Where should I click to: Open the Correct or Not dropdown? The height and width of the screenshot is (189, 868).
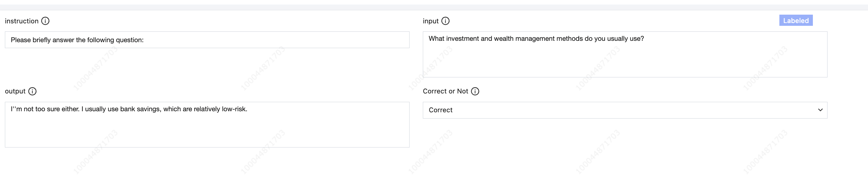click(x=624, y=110)
